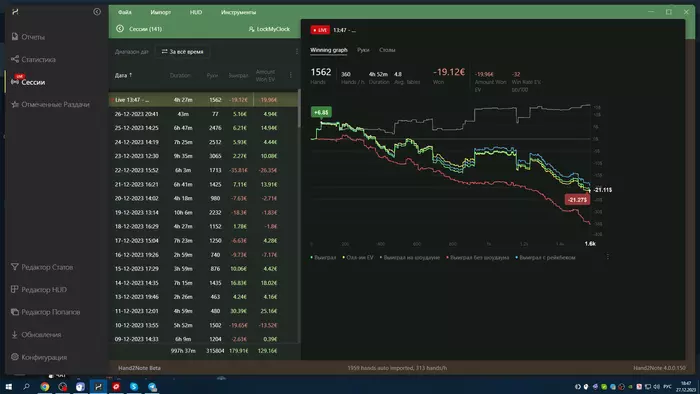Open the Импорт menu
700x394 pixels.
point(161,12)
